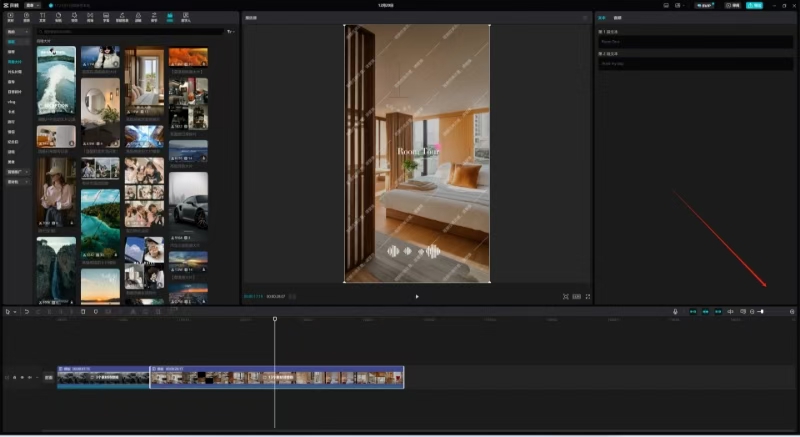Toggle mute speaker icon on timeline track

click(x=30, y=378)
